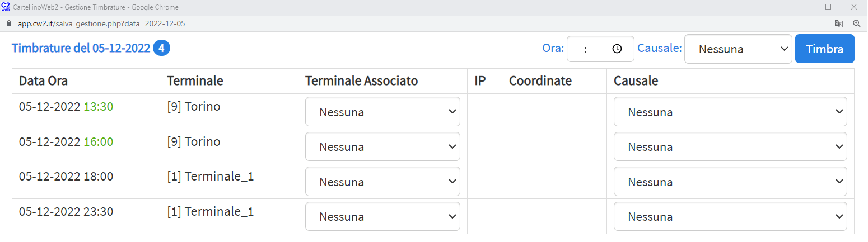This screenshot has width=868, height=242.
Task: Click the Google Translate icon in the address bar
Action: coord(838,24)
